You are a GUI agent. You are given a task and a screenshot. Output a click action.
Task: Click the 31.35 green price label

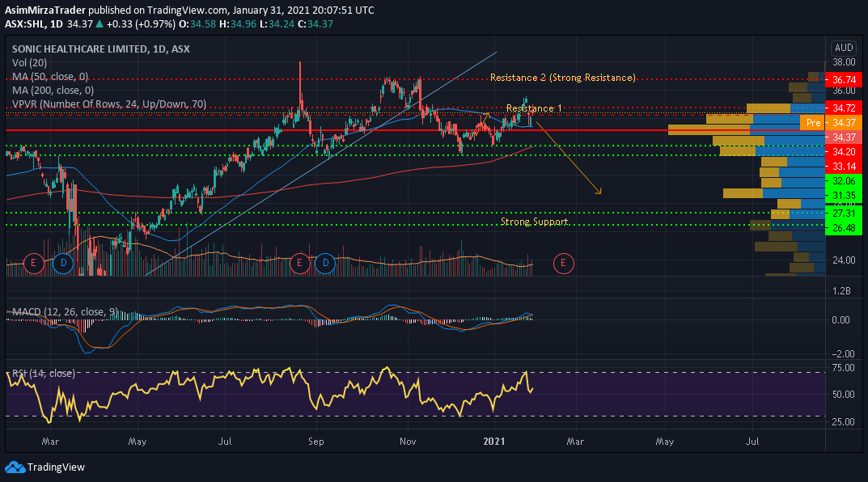[x=844, y=196]
